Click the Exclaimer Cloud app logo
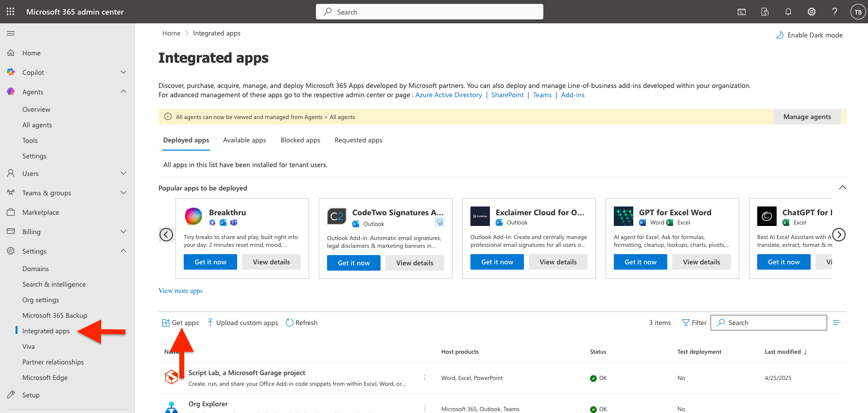The image size is (868, 413). [480, 216]
